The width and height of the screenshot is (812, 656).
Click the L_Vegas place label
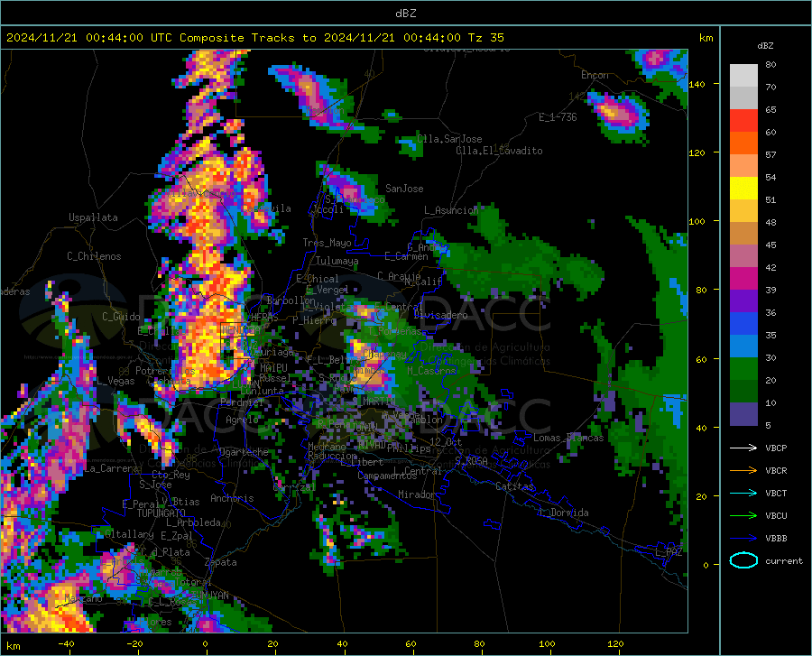(x=116, y=381)
